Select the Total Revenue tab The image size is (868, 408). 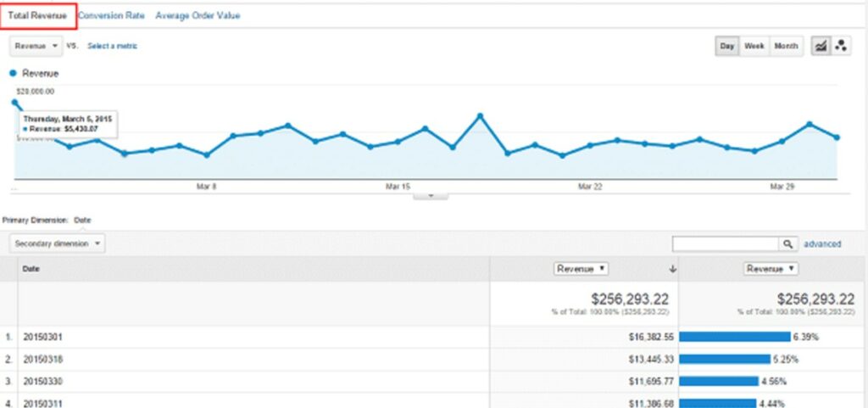(x=37, y=15)
